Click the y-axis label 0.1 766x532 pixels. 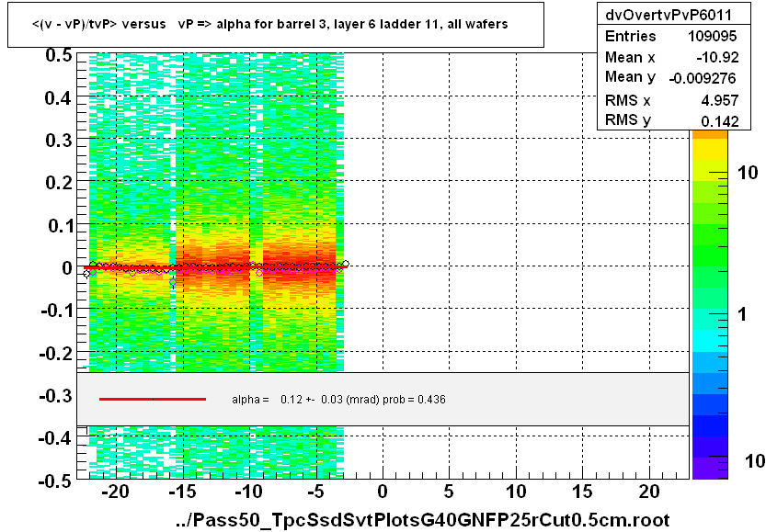[x=60, y=225]
